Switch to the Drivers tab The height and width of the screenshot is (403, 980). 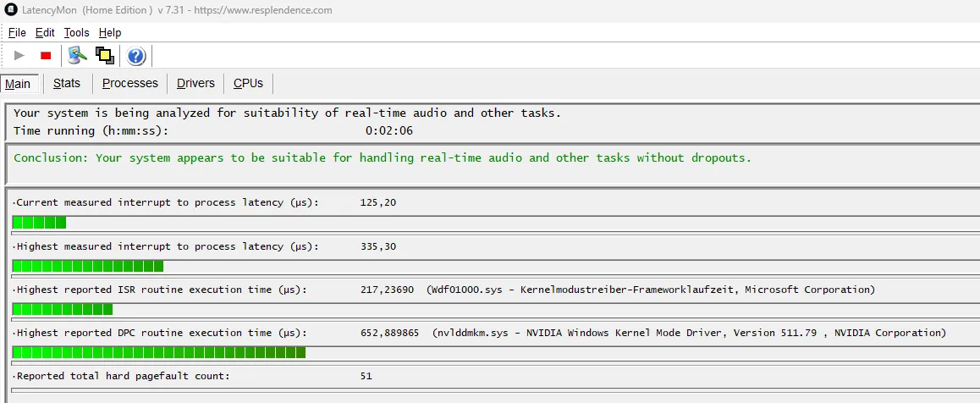point(195,83)
